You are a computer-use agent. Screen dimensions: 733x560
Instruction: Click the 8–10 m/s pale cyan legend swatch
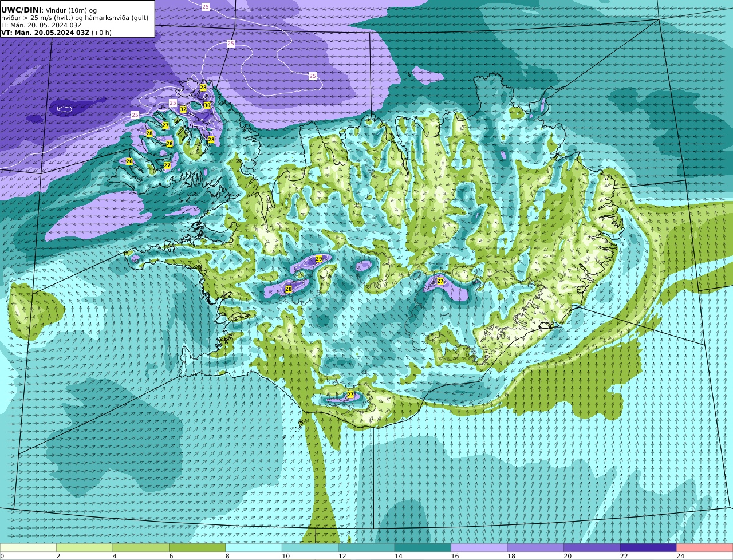(254, 547)
